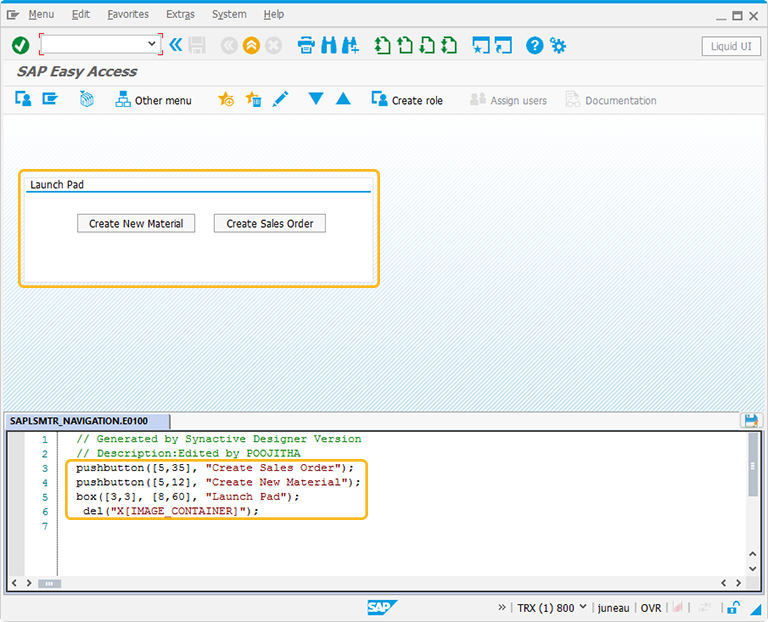The width and height of the screenshot is (768, 622).
Task: Toggle OVR insert mode in status bar
Action: (x=651, y=608)
